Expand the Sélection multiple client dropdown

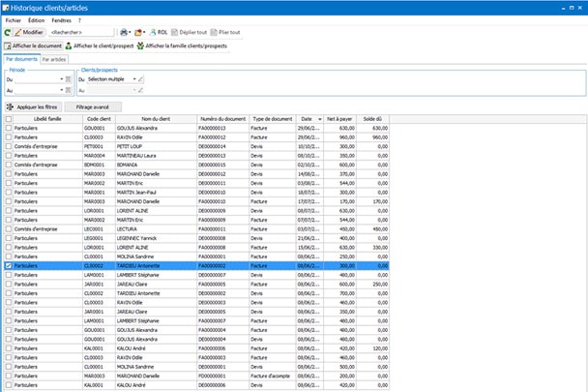click(134, 79)
